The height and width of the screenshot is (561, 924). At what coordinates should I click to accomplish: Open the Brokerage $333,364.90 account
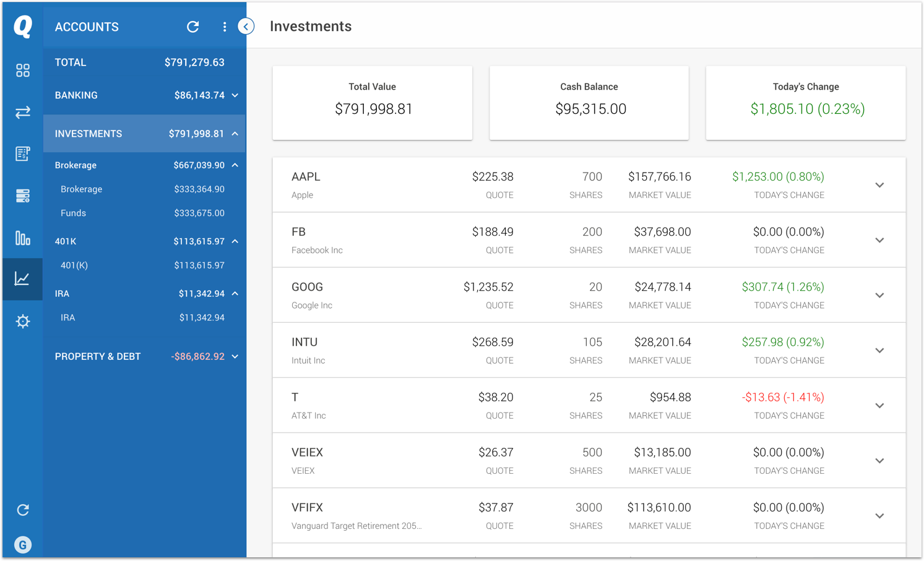click(x=144, y=189)
